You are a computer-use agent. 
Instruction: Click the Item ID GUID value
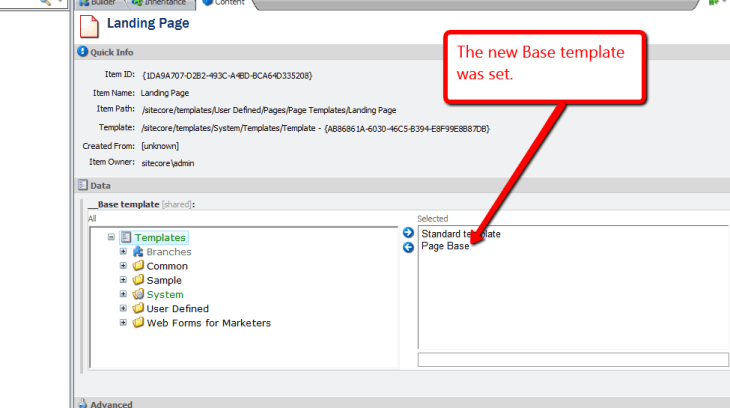click(x=227, y=75)
